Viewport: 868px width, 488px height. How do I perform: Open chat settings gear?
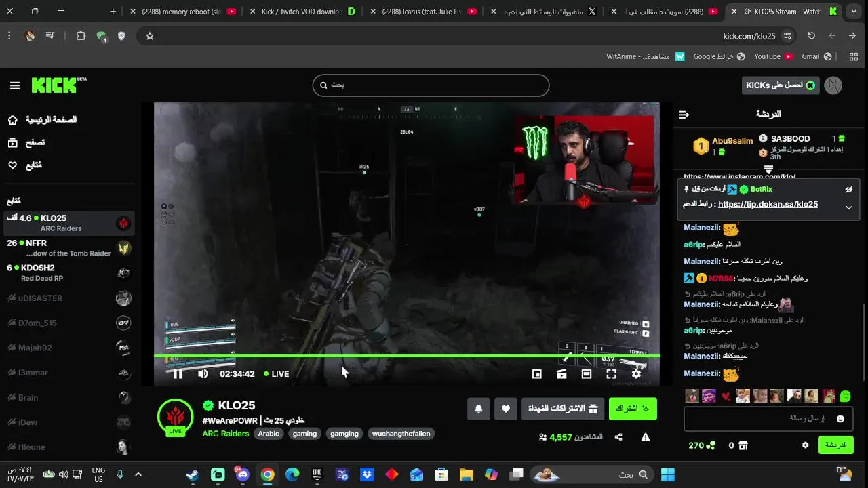click(805, 445)
